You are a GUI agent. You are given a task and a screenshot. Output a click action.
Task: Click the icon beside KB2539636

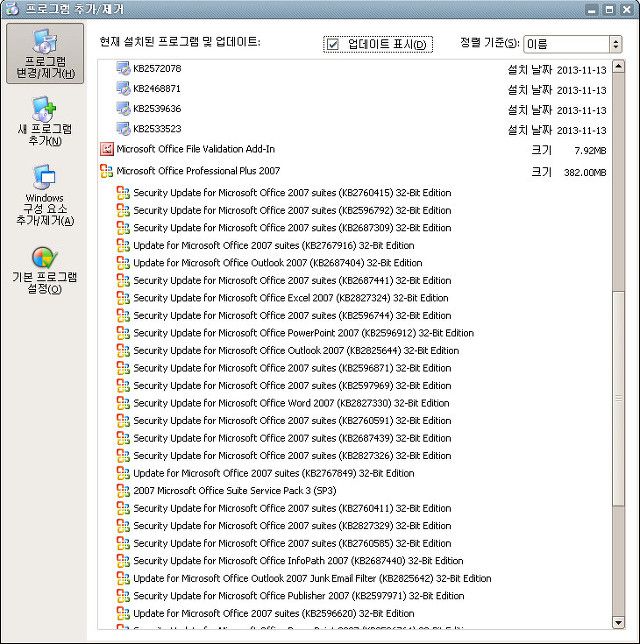click(x=123, y=108)
